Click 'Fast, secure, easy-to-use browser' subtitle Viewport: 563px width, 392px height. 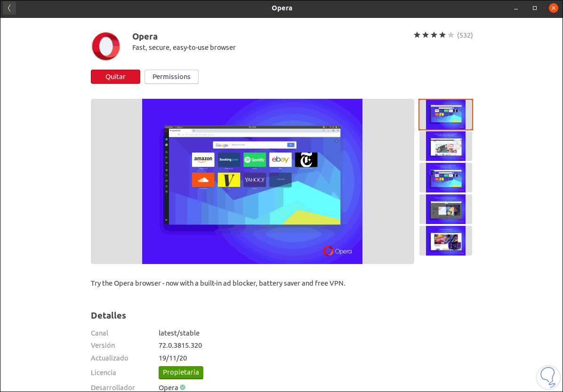[x=184, y=48]
